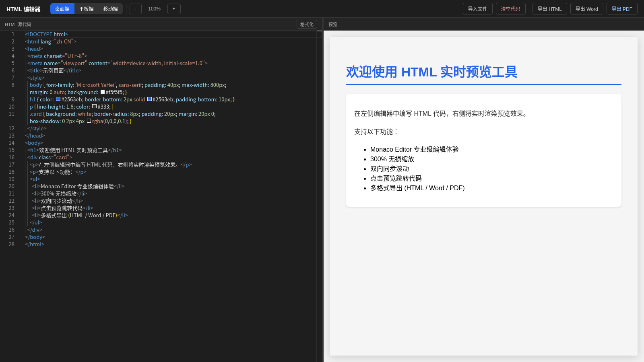Viewport: 644px width, 362px height.
Task: Click the rgba box-shadow color swatch
Action: [x=89, y=121]
